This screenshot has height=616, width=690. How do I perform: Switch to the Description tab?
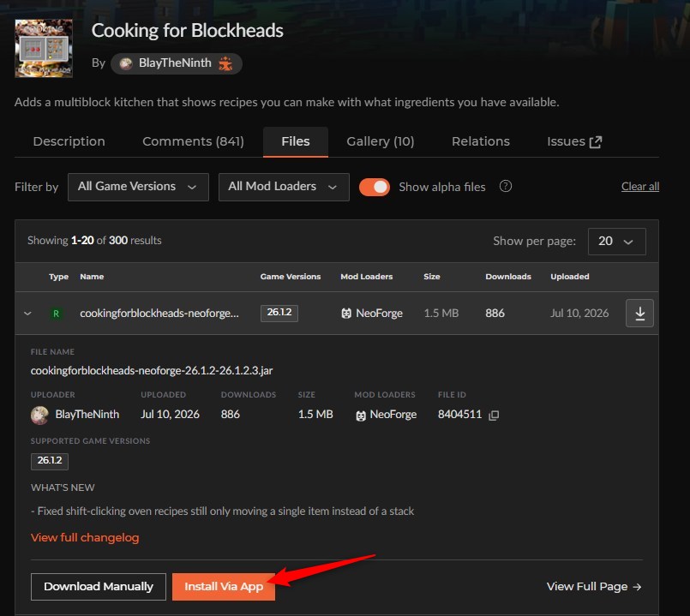click(x=69, y=141)
